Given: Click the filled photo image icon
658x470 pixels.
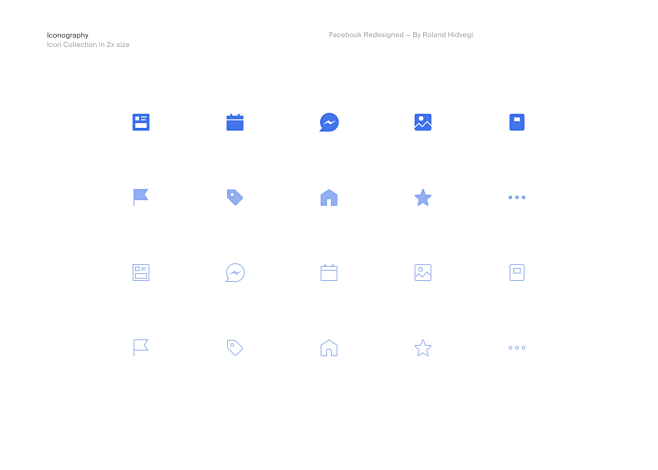Looking at the screenshot, I should point(423,122).
